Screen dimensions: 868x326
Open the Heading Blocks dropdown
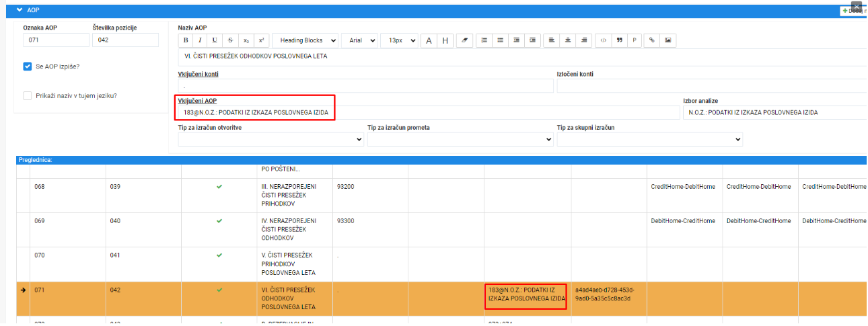pyautogui.click(x=305, y=40)
